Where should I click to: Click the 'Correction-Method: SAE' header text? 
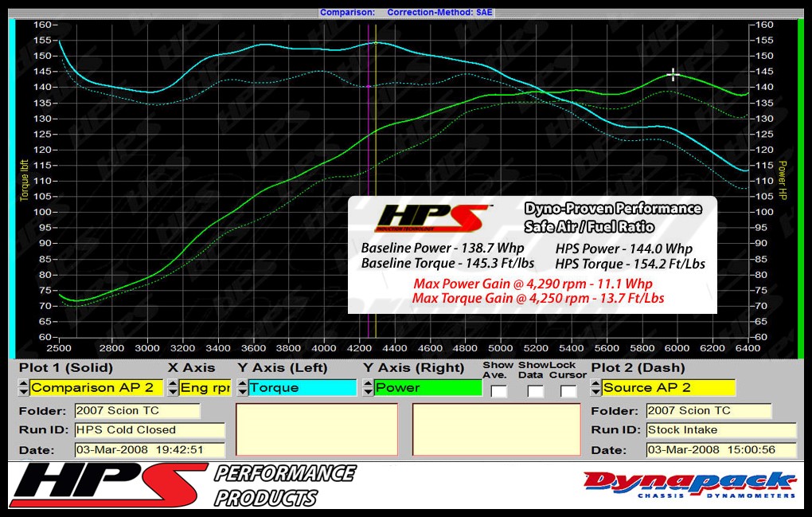pyautogui.click(x=439, y=13)
